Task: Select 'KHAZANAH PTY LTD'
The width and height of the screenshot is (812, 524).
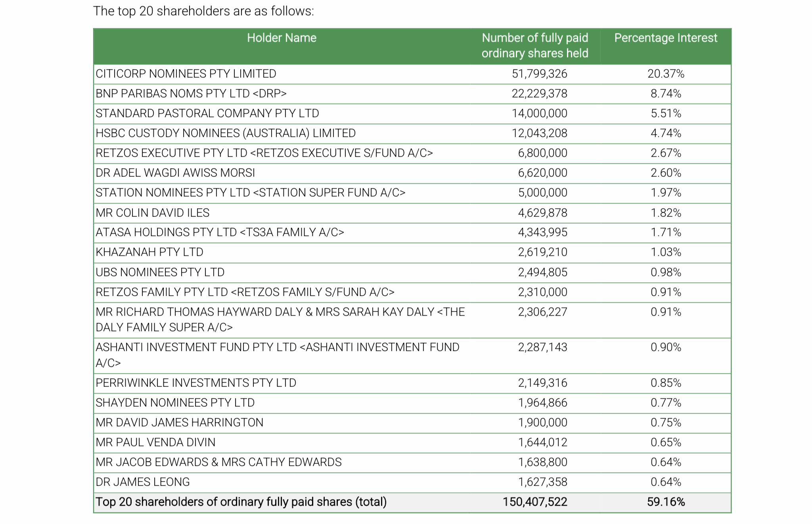Action: coord(149,252)
